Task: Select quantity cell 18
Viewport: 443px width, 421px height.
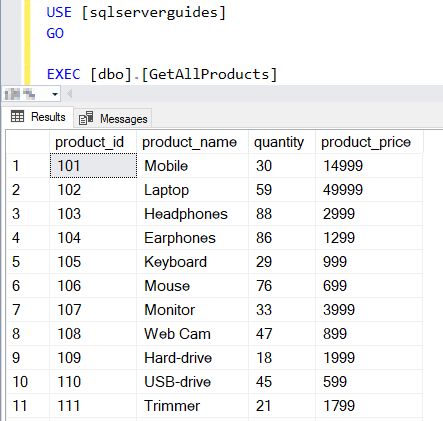Action: point(282,358)
